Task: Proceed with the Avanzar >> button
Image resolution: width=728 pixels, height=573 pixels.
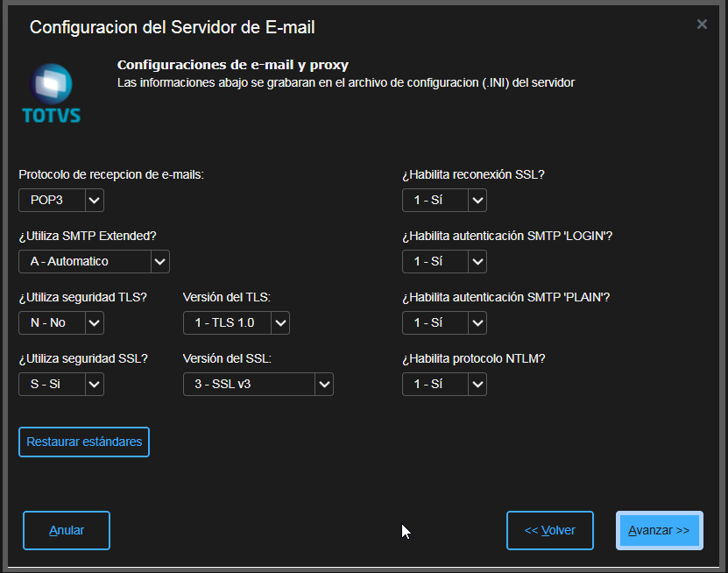Action: [x=659, y=530]
